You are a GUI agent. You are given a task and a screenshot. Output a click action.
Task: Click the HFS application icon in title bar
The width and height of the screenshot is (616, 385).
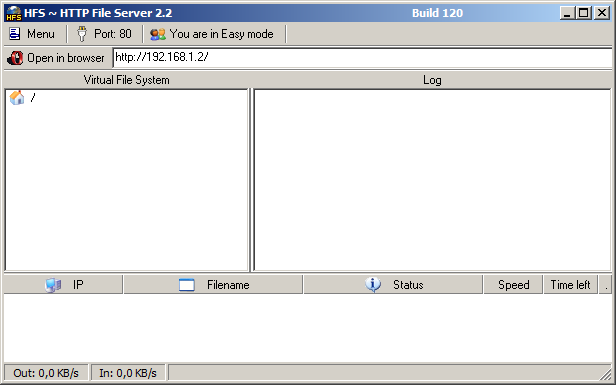pyautogui.click(x=14, y=13)
